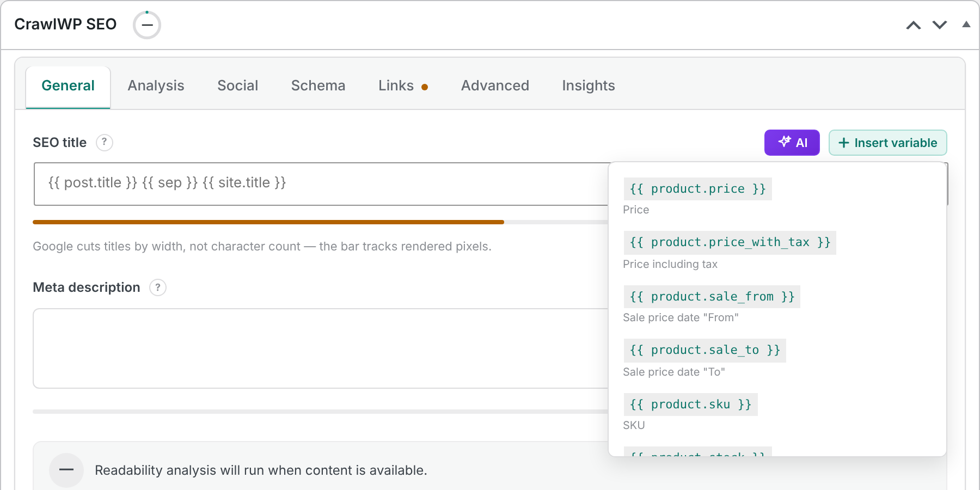Click the 'Sale price date "From"' description
This screenshot has height=490, width=980.
(x=681, y=317)
